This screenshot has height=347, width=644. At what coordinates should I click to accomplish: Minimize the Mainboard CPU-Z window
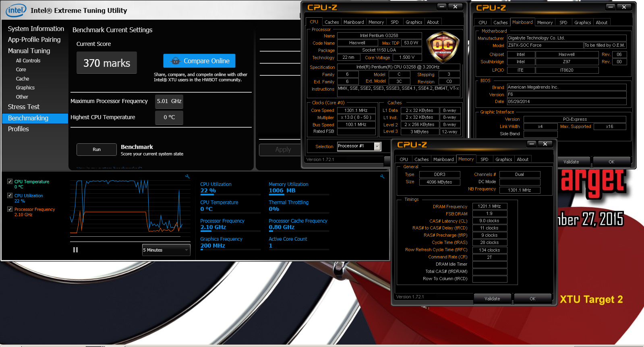click(x=611, y=7)
